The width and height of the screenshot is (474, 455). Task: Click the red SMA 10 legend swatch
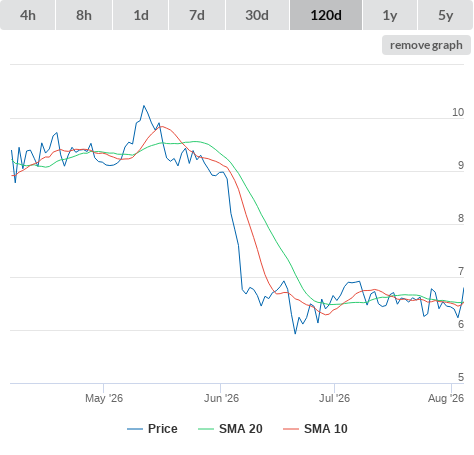(x=291, y=429)
